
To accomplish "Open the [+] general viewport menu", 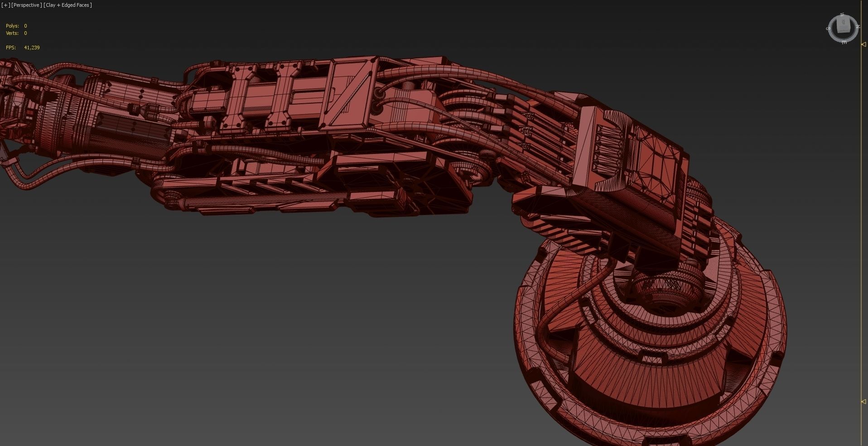I will (x=5, y=5).
